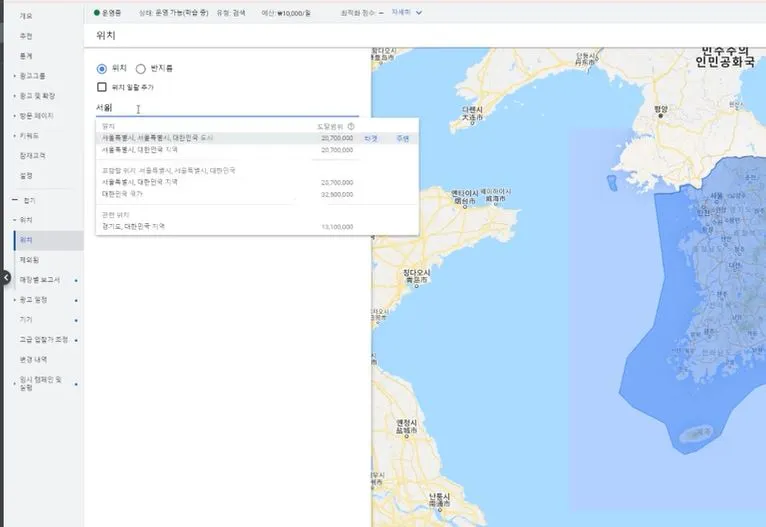Expand the 광고그룹 sidebar section

[15, 76]
